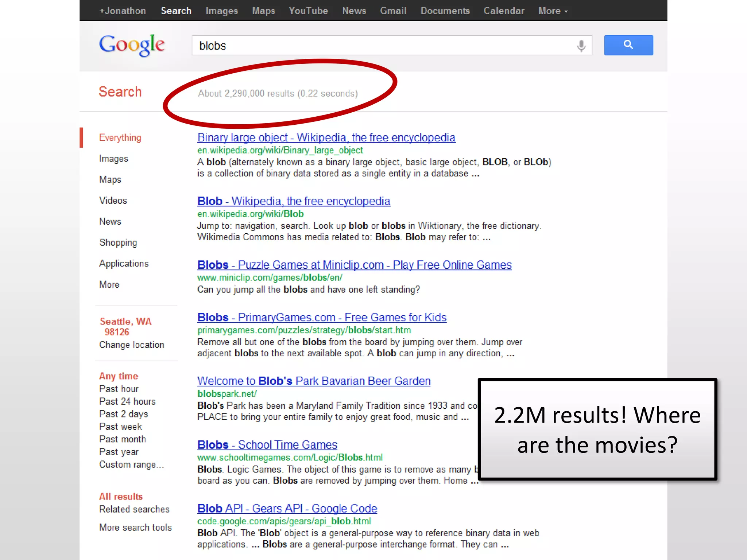Click Change location link
Viewport: 747px width, 560px height.
pos(132,345)
